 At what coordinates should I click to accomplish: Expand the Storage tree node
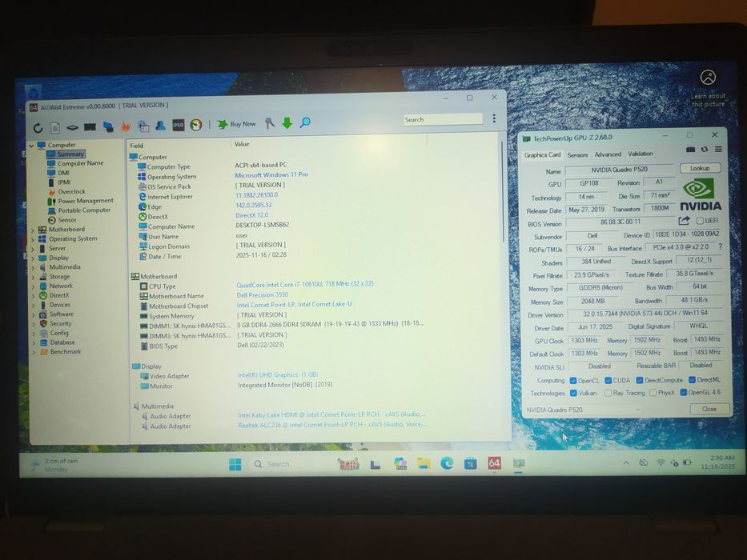tap(34, 277)
